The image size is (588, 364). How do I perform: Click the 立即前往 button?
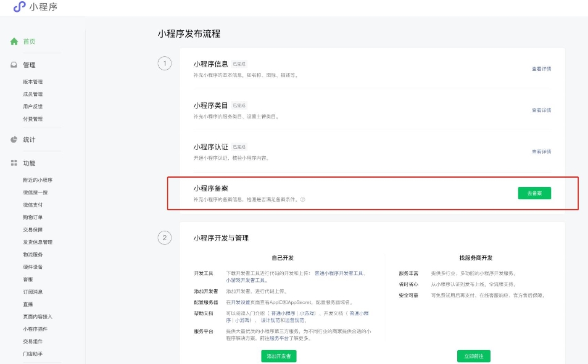[474, 356]
